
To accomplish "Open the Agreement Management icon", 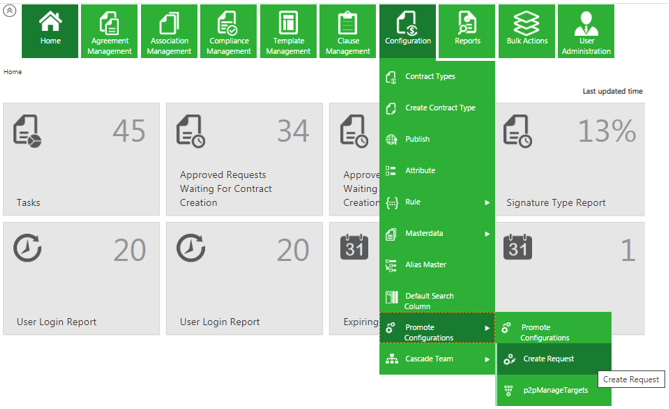I will tap(109, 22).
